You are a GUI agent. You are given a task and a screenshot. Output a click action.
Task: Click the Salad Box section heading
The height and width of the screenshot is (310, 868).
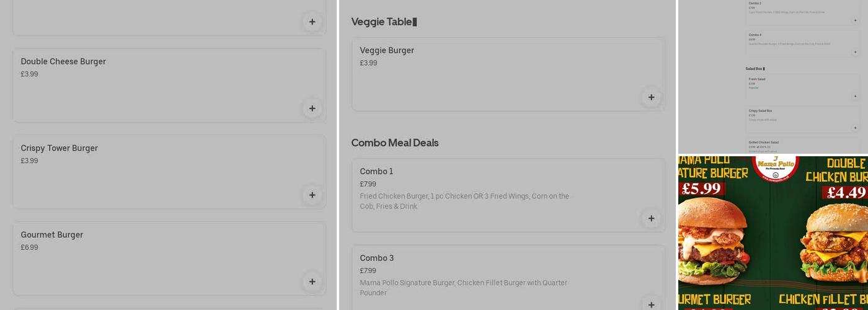coord(754,69)
